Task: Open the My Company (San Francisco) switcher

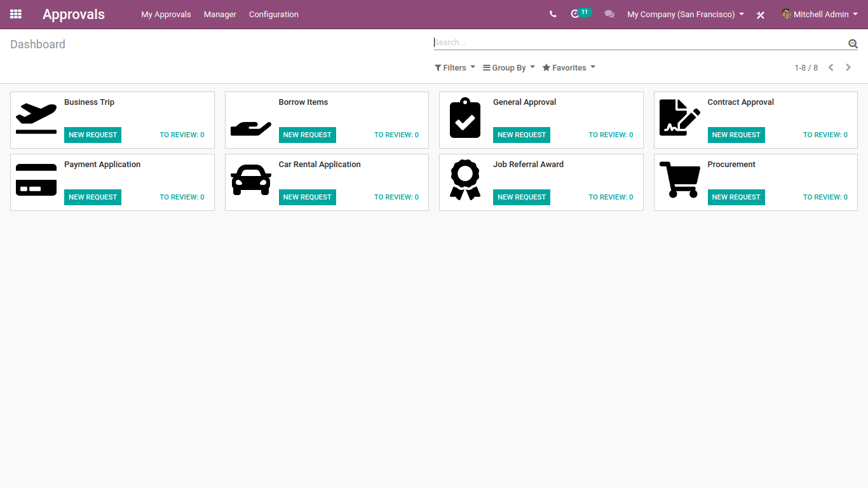Action: [x=686, y=14]
